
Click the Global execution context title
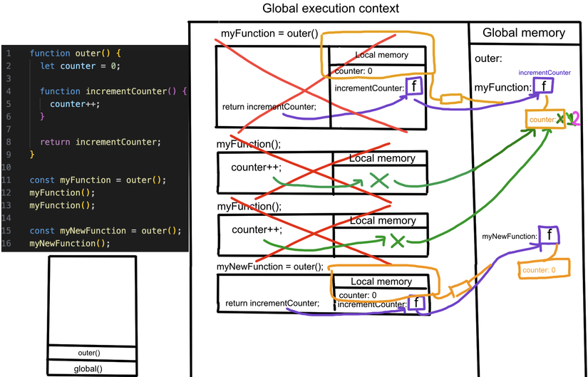[x=331, y=9]
